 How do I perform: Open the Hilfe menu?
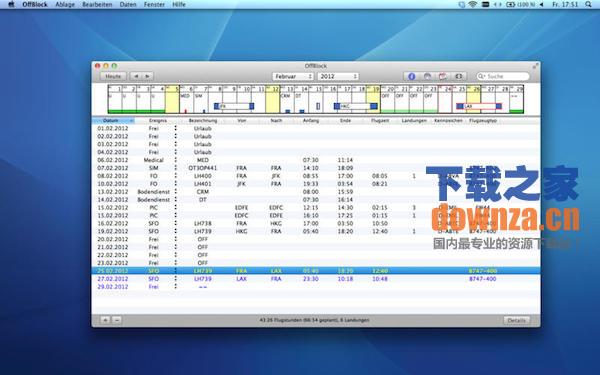coord(179,5)
